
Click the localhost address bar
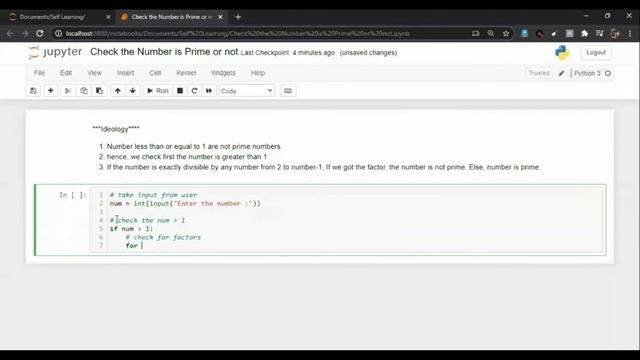[261, 33]
